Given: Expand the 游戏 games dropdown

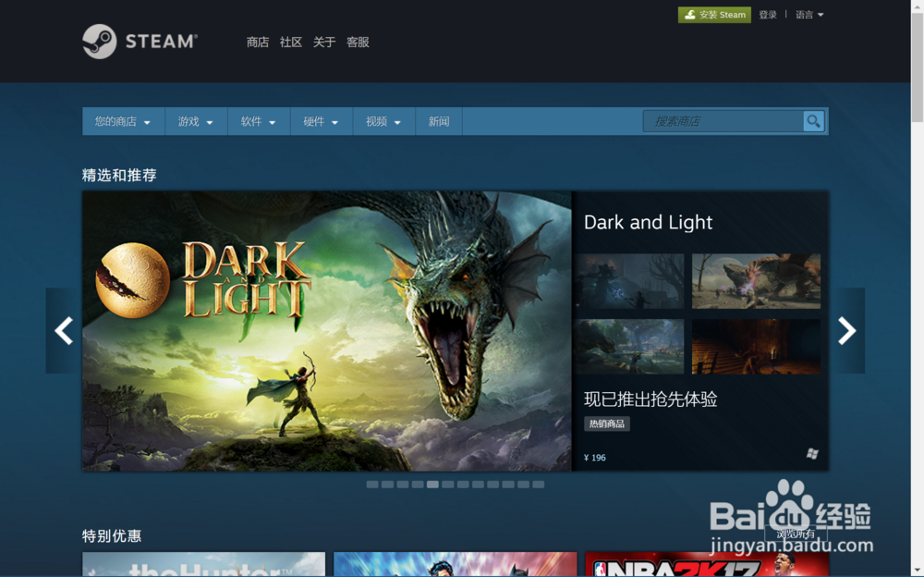Looking at the screenshot, I should (196, 121).
